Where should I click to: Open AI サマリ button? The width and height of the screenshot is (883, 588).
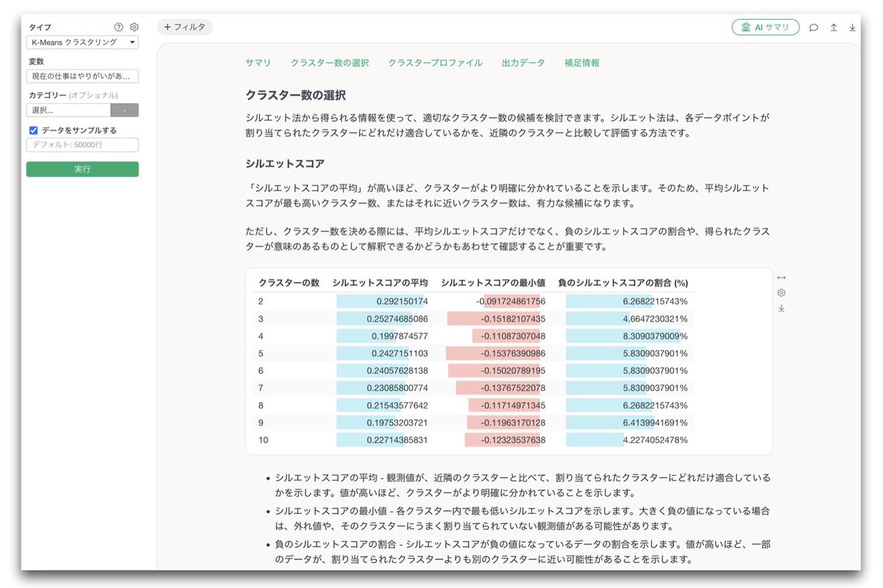point(765,27)
